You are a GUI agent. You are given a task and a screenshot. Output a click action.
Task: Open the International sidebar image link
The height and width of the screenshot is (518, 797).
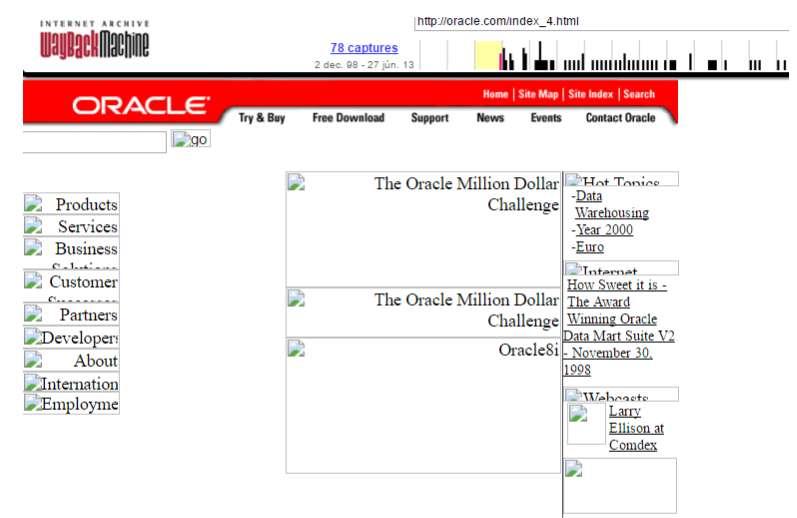[x=71, y=383]
